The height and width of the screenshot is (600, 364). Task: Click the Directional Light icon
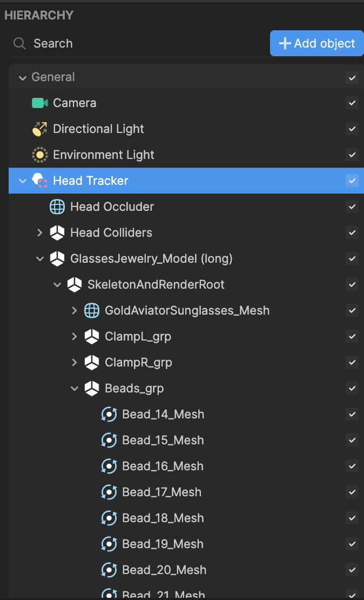point(40,129)
